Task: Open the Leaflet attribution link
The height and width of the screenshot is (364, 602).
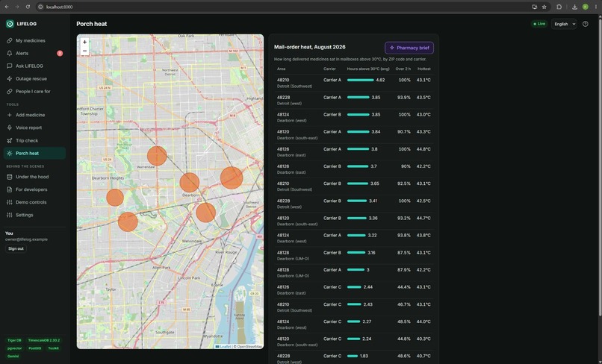Action: click(x=223, y=347)
